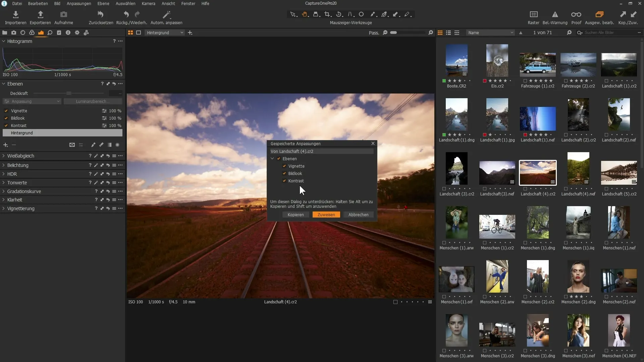The width and height of the screenshot is (644, 362).
Task: Add a new layer with plus icon
Action: (5, 145)
